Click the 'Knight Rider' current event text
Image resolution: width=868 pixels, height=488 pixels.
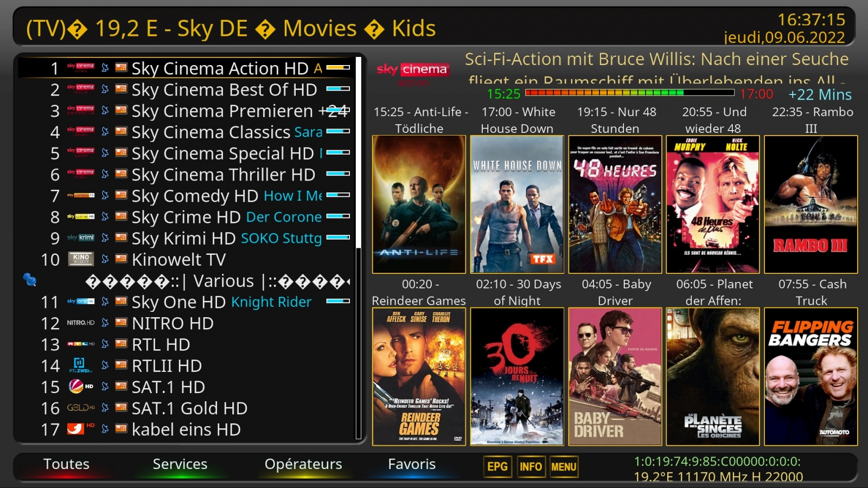pos(271,301)
